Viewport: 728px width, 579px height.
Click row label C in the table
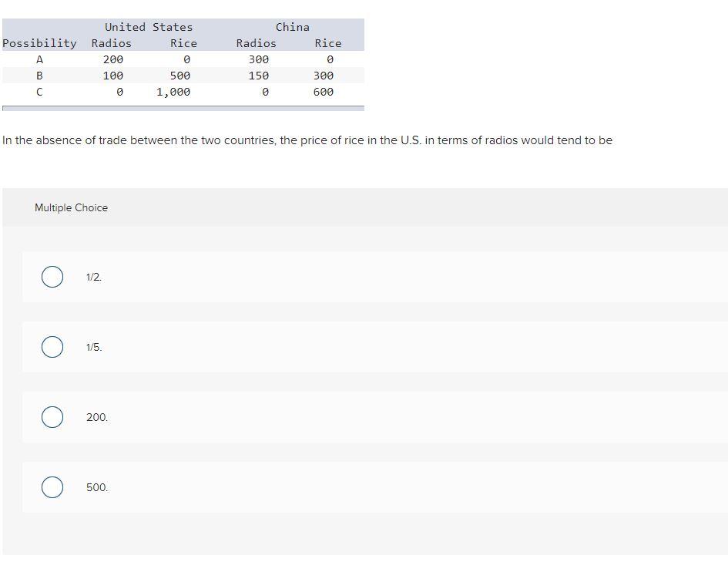pyautogui.click(x=39, y=92)
